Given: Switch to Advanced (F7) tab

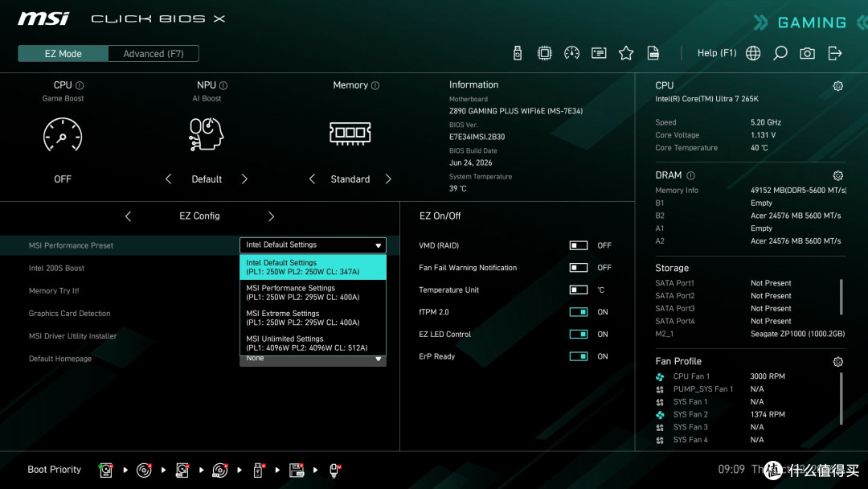Looking at the screenshot, I should [x=154, y=54].
